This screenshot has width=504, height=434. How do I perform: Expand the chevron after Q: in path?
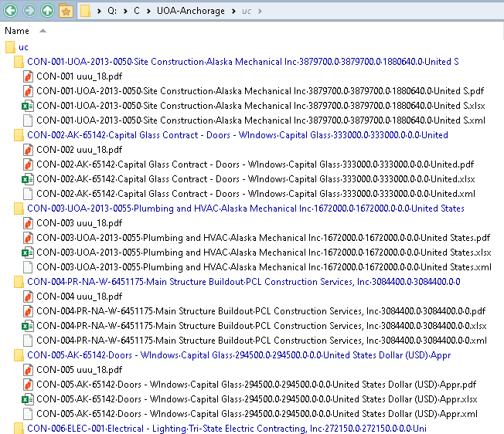(125, 12)
